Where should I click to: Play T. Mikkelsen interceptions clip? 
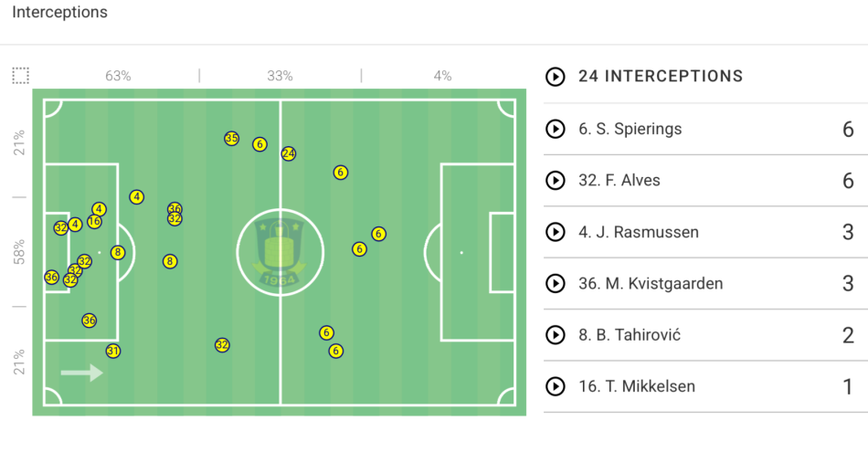556,386
